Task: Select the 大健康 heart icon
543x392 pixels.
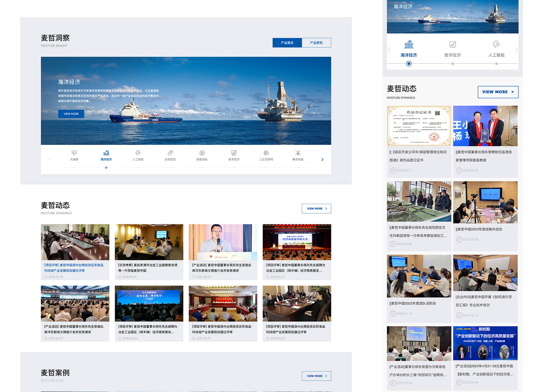Action: 74,153
